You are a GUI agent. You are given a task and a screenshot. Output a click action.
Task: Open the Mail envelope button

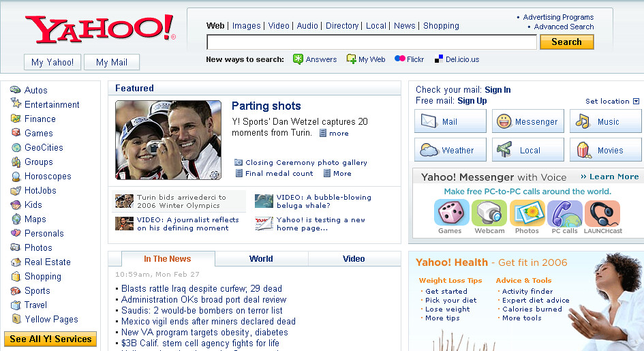coord(450,121)
